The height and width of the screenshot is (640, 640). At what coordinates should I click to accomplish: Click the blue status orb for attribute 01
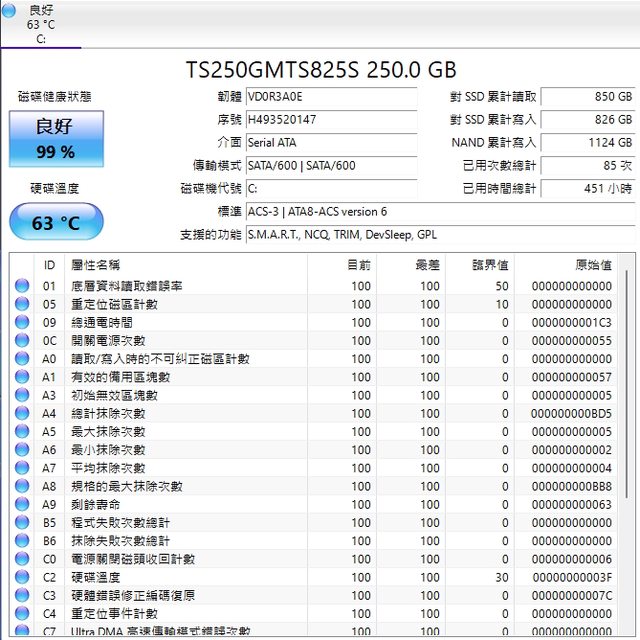21,286
